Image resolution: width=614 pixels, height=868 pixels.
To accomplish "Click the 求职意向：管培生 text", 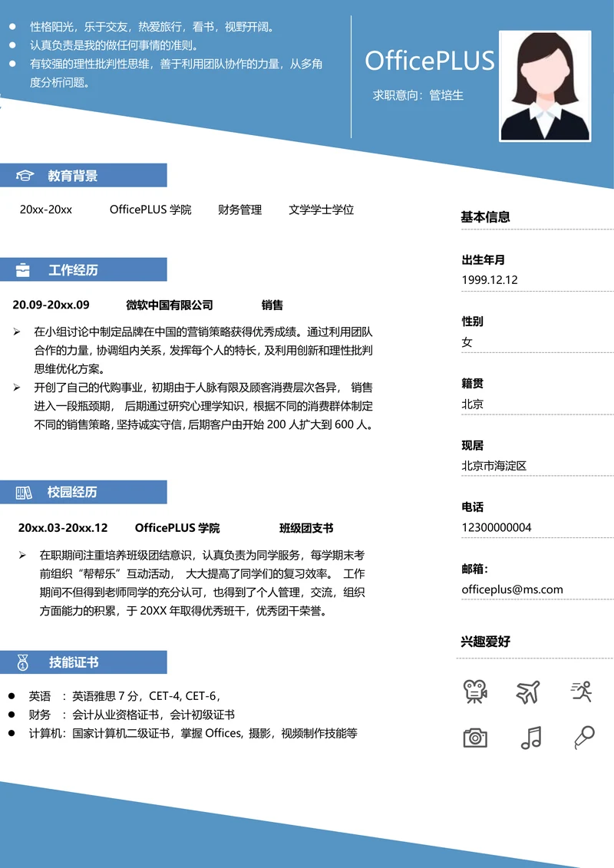I will (418, 96).
